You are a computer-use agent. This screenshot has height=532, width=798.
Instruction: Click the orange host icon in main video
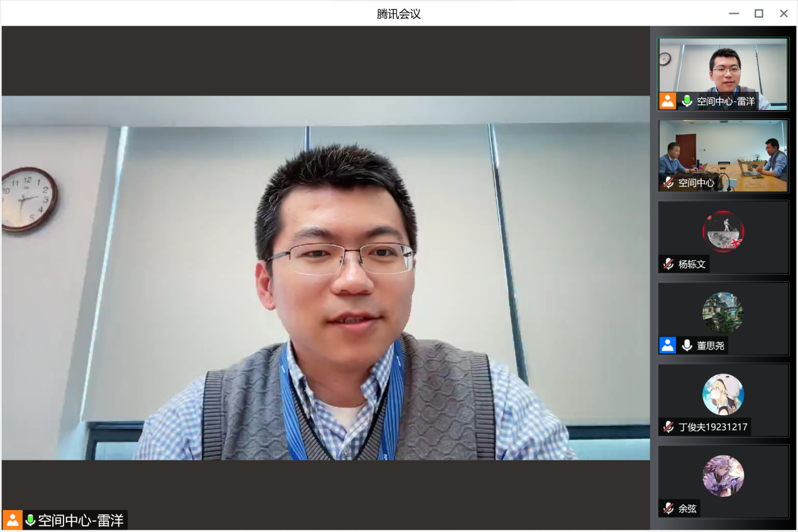[12, 520]
